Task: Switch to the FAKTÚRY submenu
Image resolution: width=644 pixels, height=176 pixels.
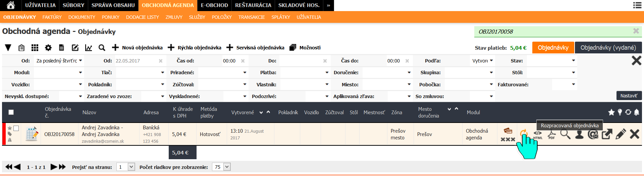Action: pyautogui.click(x=52, y=17)
